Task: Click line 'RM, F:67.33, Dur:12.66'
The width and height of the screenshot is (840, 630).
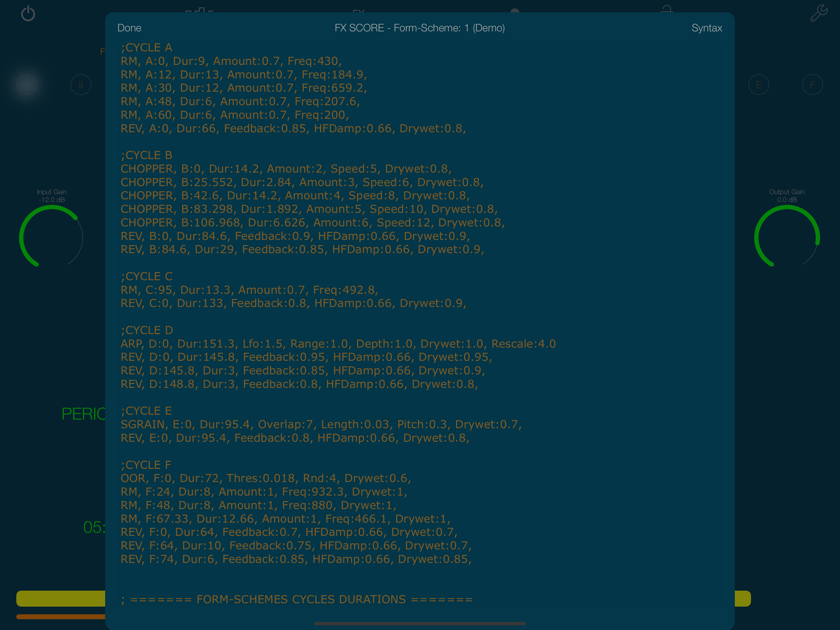Action: coord(286,519)
